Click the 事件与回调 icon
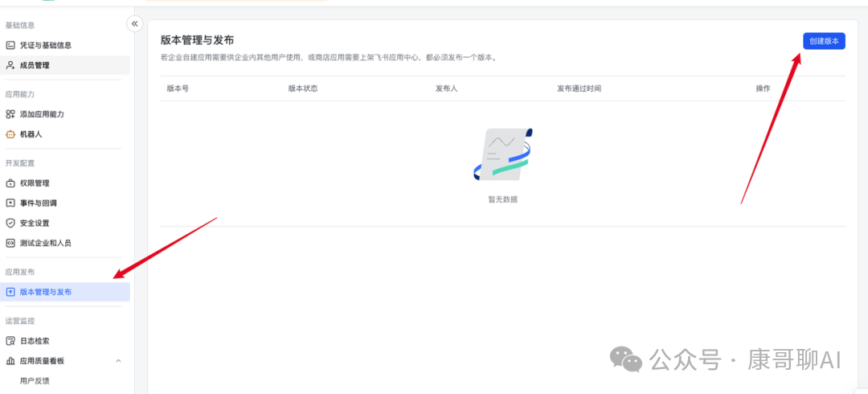The height and width of the screenshot is (394, 868). click(10, 203)
